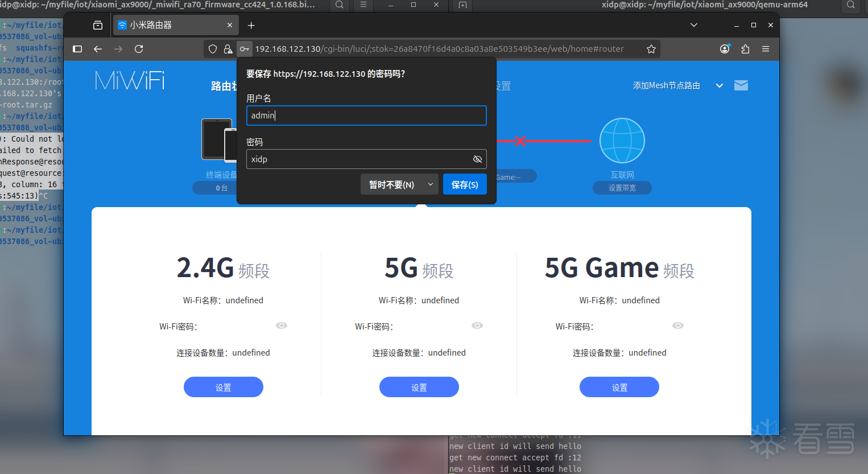Open the browser extensions menu
Image resolution: width=868 pixels, height=474 pixels.
(x=745, y=49)
